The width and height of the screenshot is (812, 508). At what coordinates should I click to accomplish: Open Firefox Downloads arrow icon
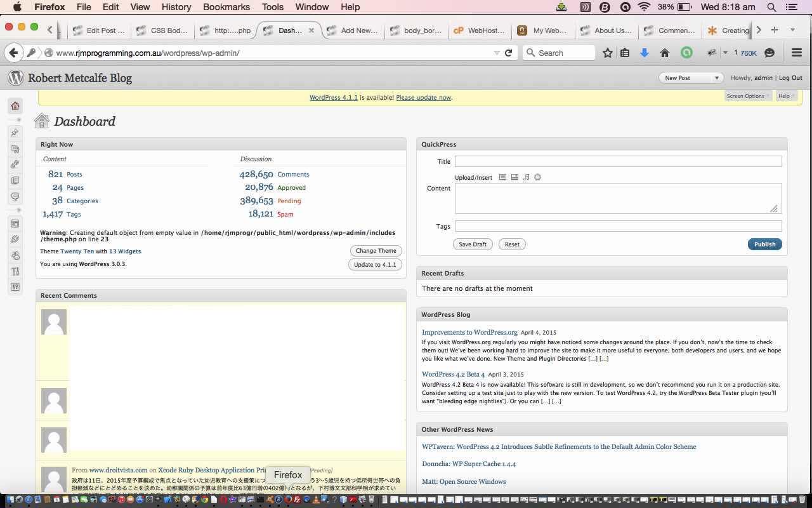pos(645,53)
